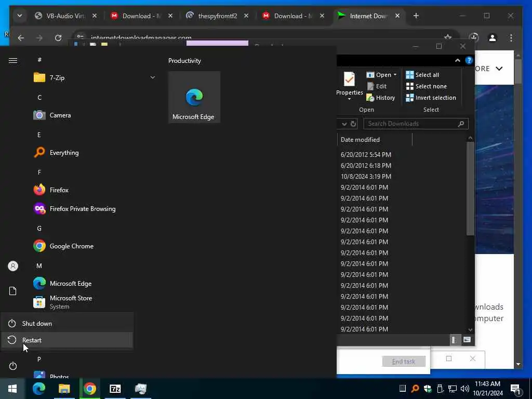The height and width of the screenshot is (399, 532).
Task: Click Invert selection in Explorer
Action: [431, 98]
